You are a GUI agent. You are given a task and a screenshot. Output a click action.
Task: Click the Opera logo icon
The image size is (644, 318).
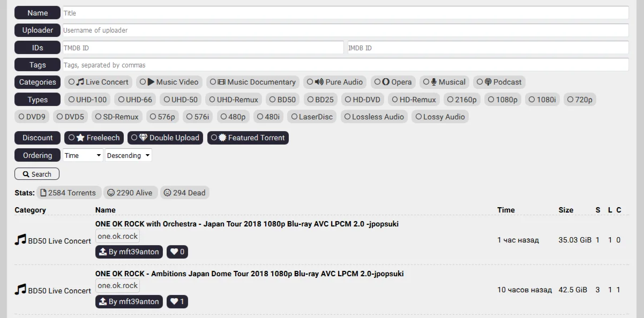tap(385, 82)
